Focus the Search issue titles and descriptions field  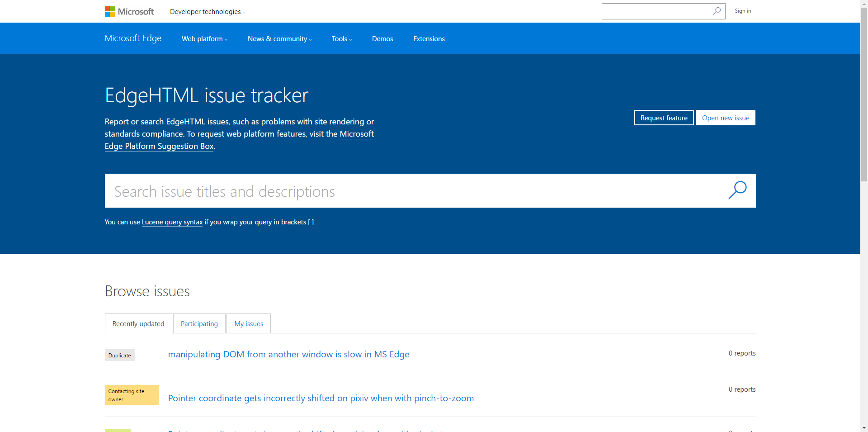(x=407, y=191)
